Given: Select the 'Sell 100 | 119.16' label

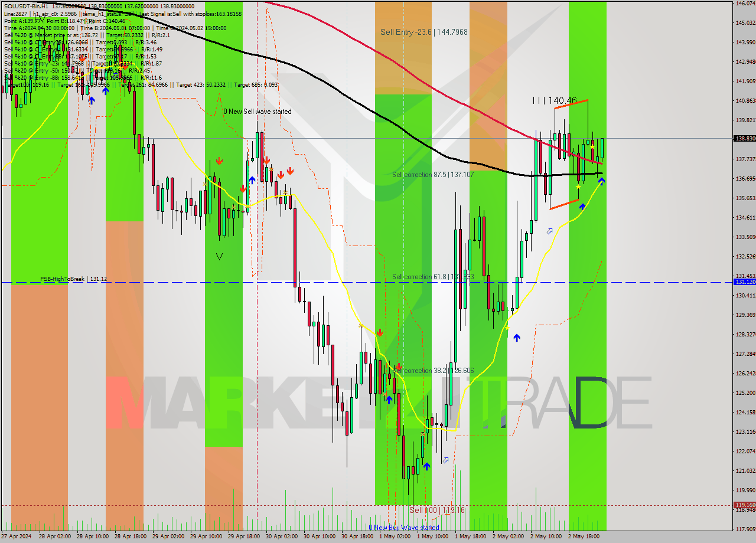Looking at the screenshot, I should [437, 510].
